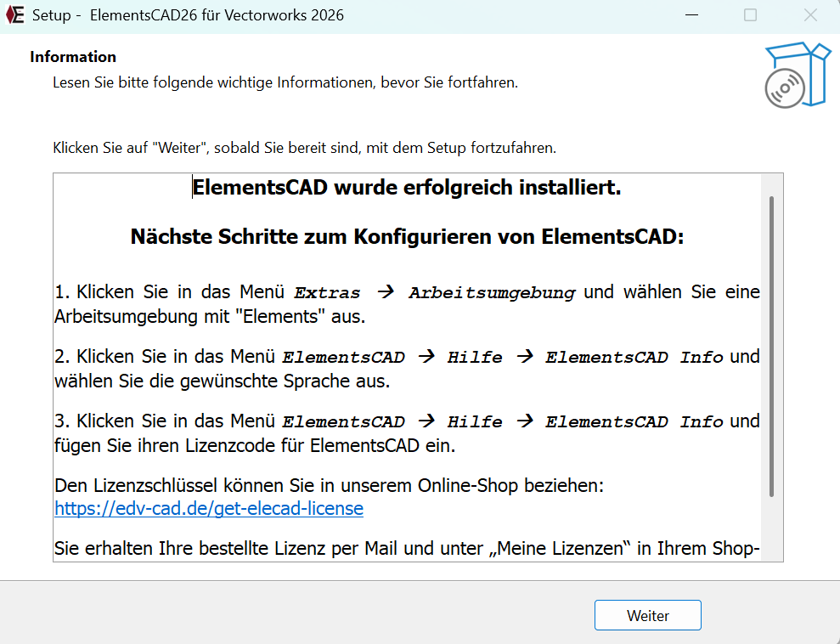Click the "Nächste Schritte zum Konfigurieren" heading
840x644 pixels.
click(407, 237)
